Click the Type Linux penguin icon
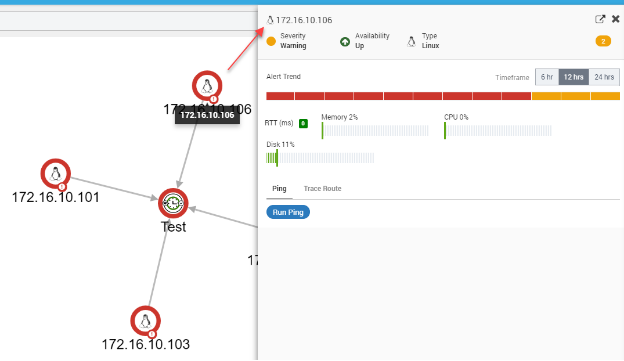624x361 pixels. pyautogui.click(x=411, y=41)
